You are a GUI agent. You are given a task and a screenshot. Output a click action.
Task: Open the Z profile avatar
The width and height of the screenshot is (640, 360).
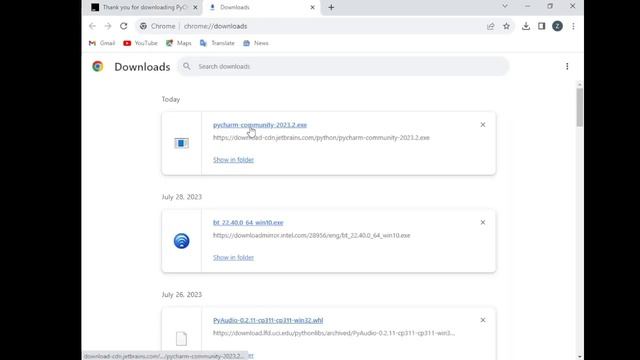tap(558, 26)
